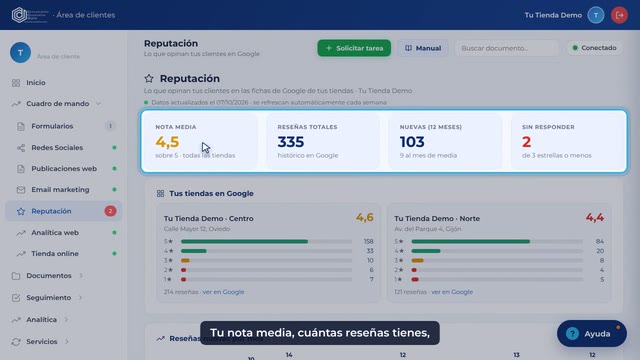Click the 4,4 rating of Norte store

[x=595, y=218]
